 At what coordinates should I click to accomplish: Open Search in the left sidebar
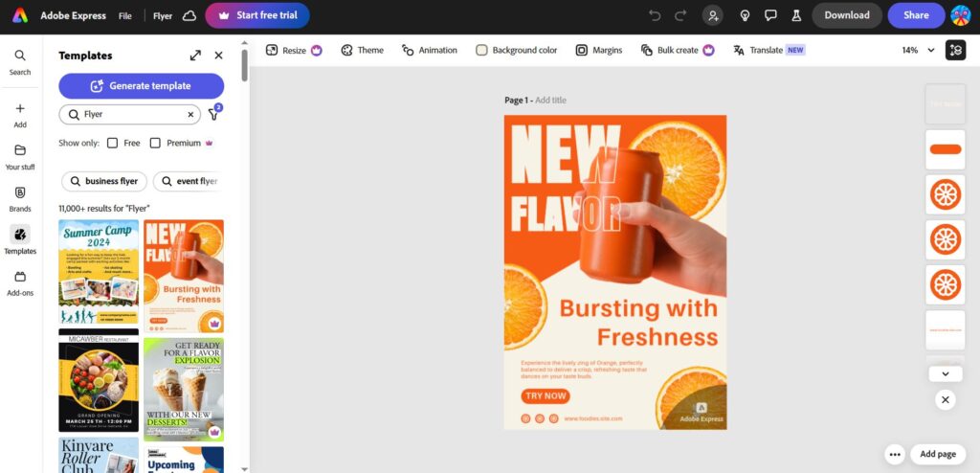point(20,62)
